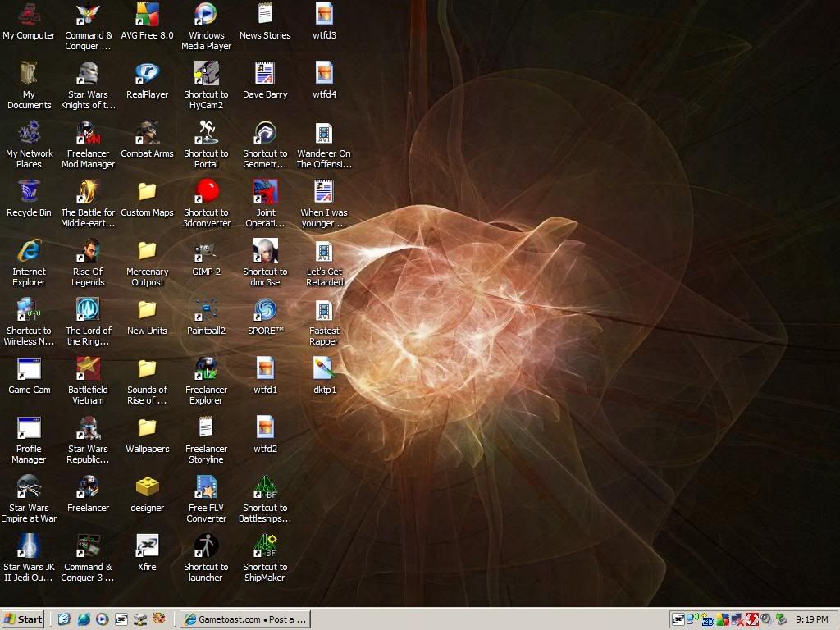Launch Windows Media Player from Quick Launch

click(103, 619)
